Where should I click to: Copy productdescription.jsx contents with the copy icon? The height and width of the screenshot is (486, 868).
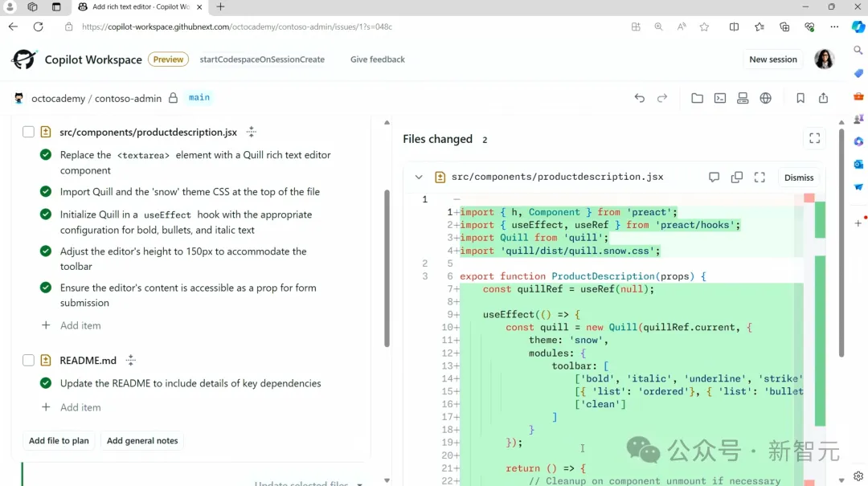click(737, 178)
